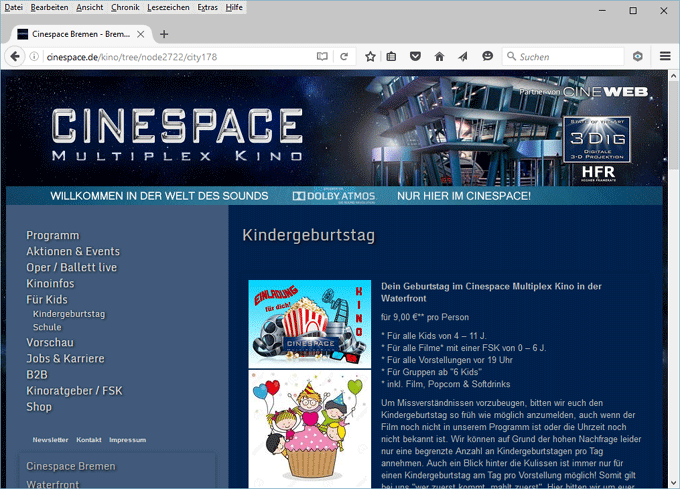The width and height of the screenshot is (680, 489).
Task: Open the Lesezeichen menu
Action: [x=168, y=7]
